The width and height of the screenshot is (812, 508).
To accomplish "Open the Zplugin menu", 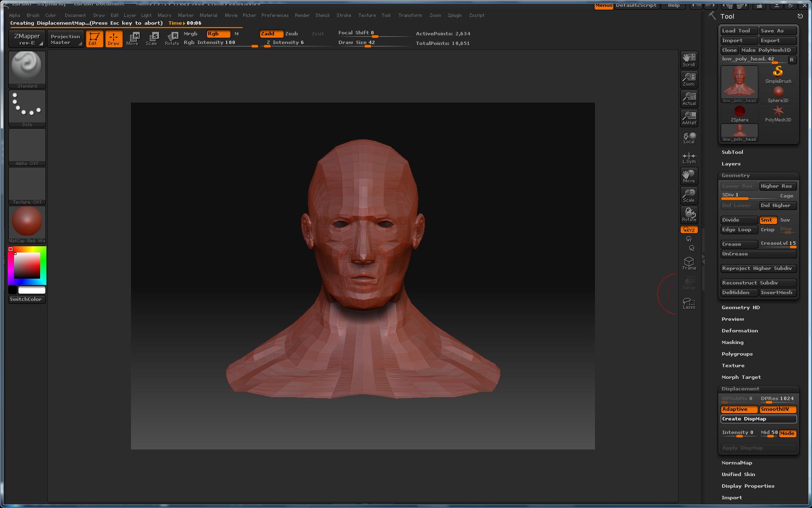I will pyautogui.click(x=454, y=15).
